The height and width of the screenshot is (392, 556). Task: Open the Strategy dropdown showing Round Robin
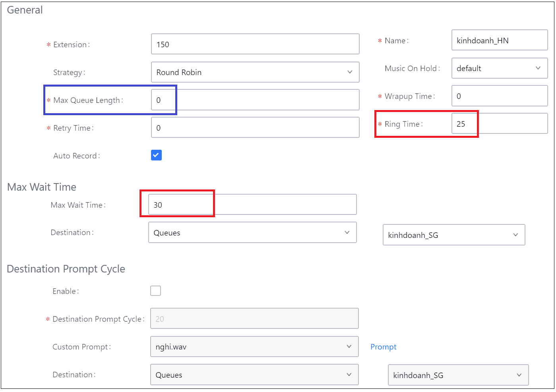(x=255, y=72)
